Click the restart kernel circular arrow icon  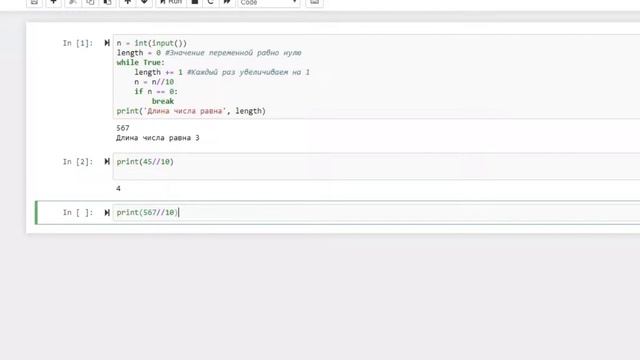pyautogui.click(x=211, y=2)
